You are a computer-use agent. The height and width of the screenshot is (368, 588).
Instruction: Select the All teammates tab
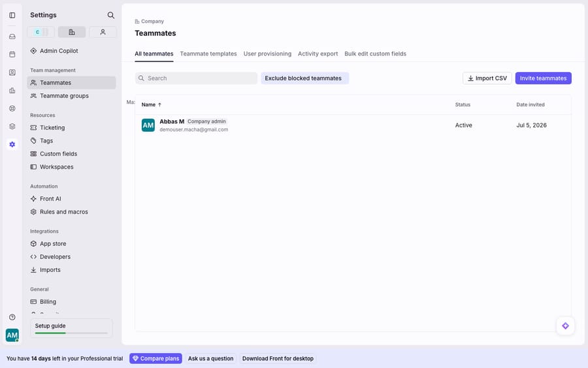click(154, 54)
